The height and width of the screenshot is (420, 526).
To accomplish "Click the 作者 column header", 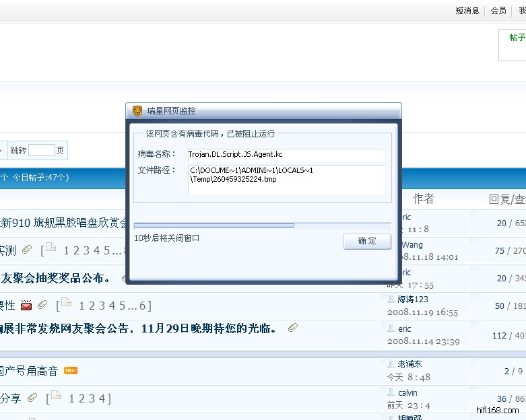I will [423, 199].
